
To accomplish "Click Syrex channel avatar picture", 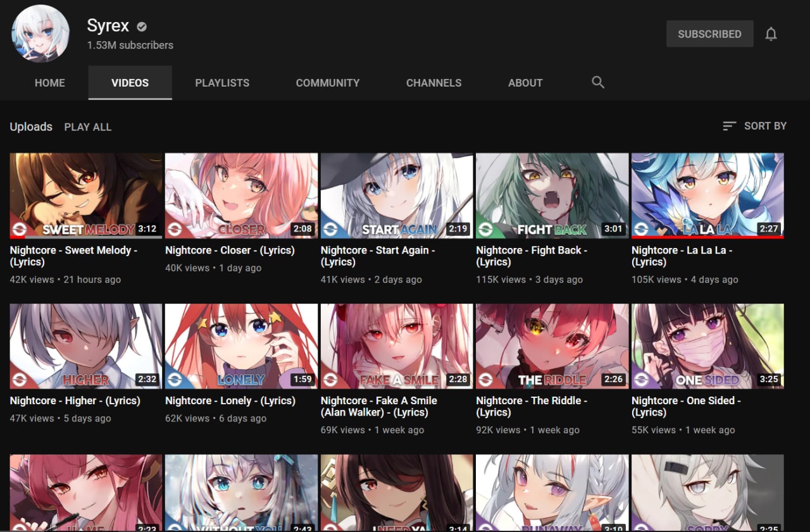I will (40, 34).
